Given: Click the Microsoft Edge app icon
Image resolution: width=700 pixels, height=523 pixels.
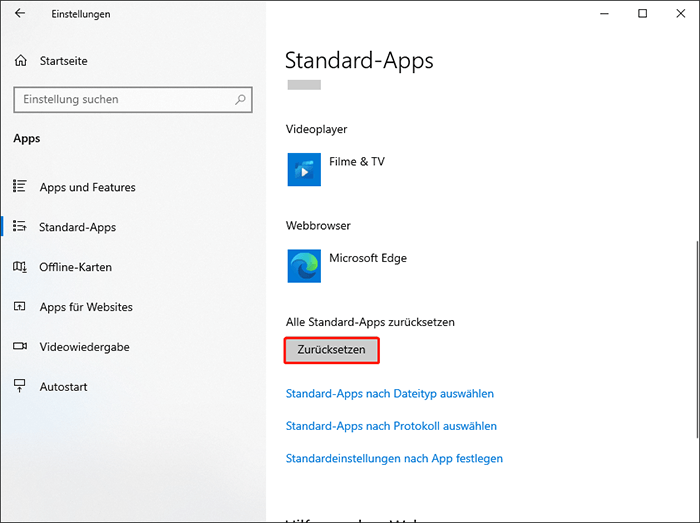Looking at the screenshot, I should [x=304, y=266].
